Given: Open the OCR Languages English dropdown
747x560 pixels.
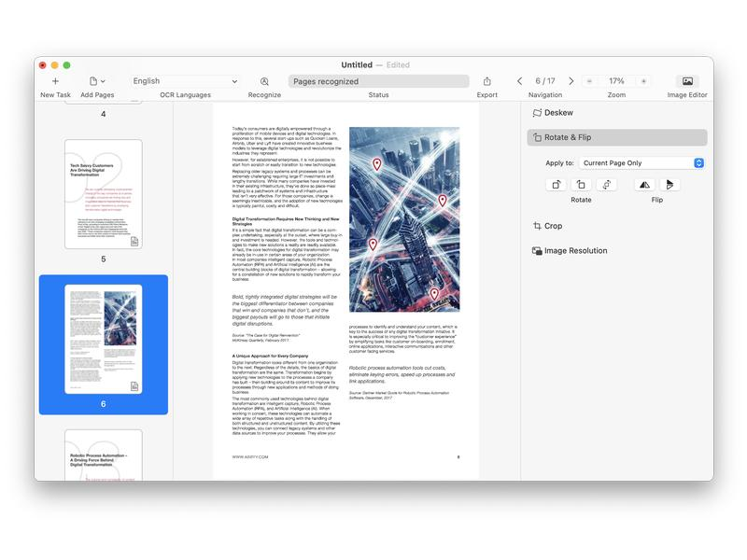Looking at the screenshot, I should coord(185,81).
